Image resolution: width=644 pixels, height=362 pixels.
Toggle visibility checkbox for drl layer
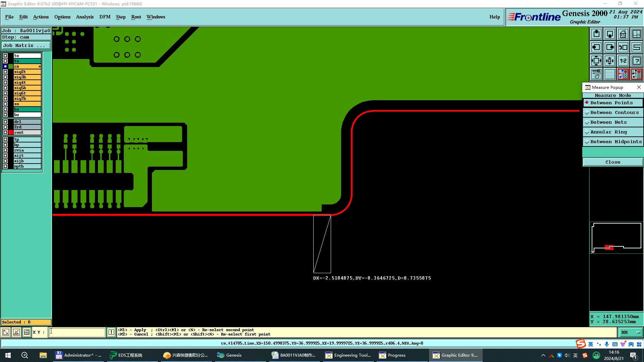[5, 122]
